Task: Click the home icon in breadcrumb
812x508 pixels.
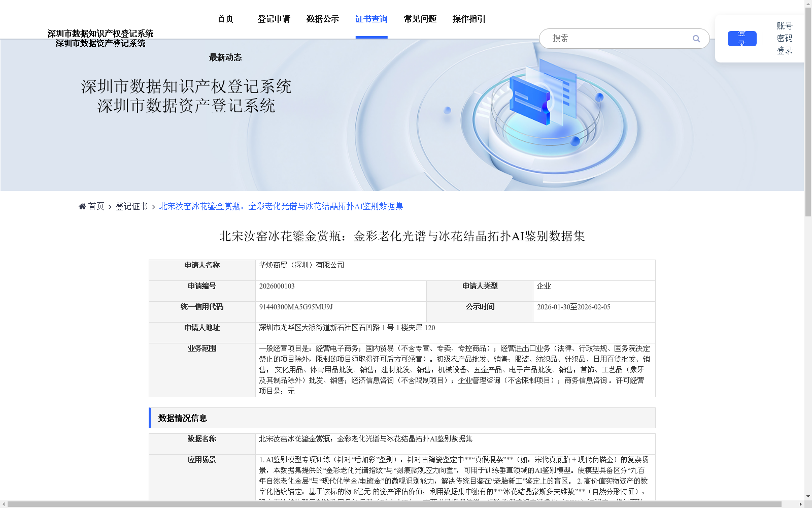Action: tap(82, 206)
